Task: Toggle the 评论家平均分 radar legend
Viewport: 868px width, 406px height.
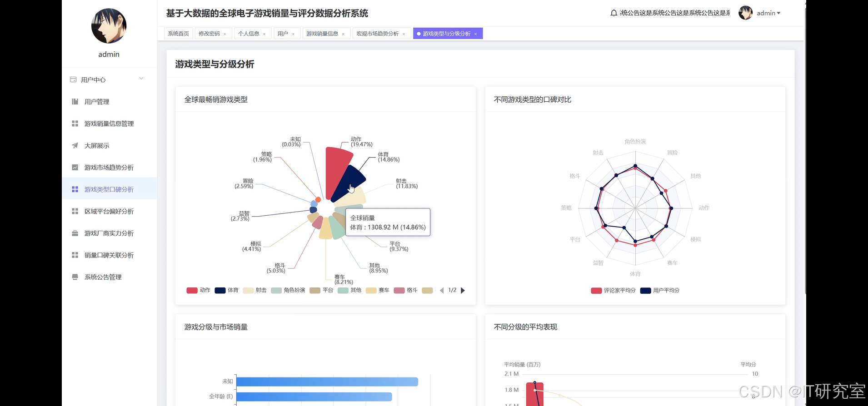Action: [x=613, y=291]
